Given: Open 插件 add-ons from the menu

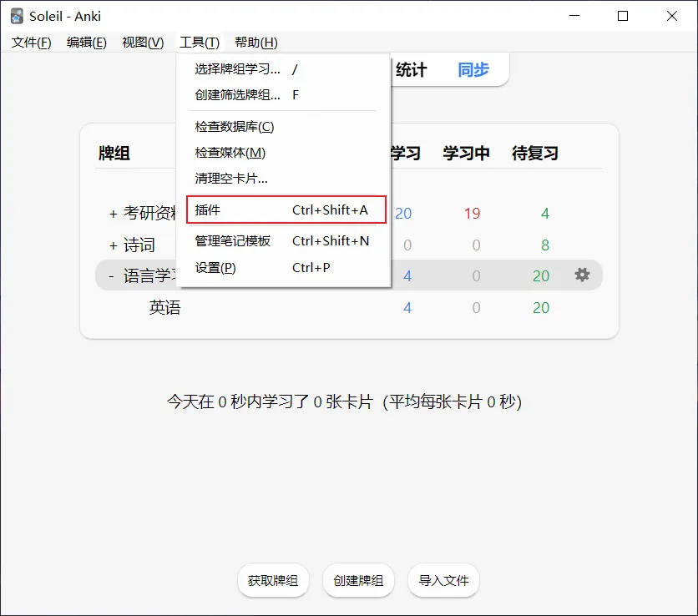Looking at the screenshot, I should coord(286,210).
